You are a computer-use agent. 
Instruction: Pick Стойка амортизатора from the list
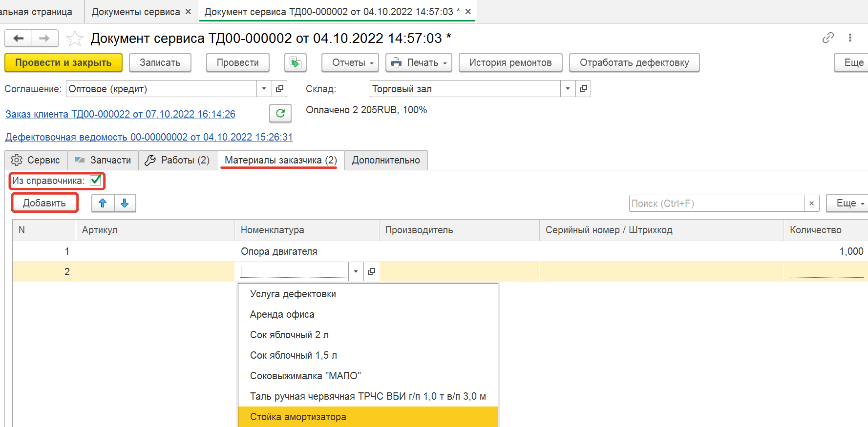tap(368, 417)
